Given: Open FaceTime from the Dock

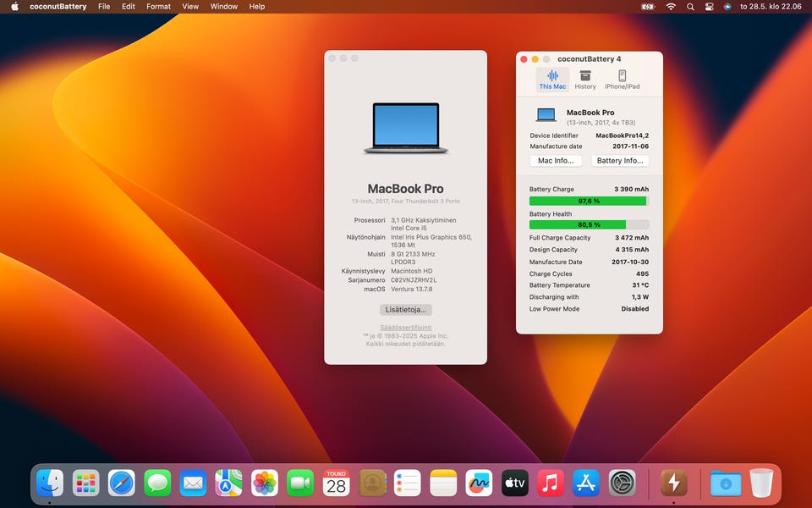Looking at the screenshot, I should click(x=300, y=483).
